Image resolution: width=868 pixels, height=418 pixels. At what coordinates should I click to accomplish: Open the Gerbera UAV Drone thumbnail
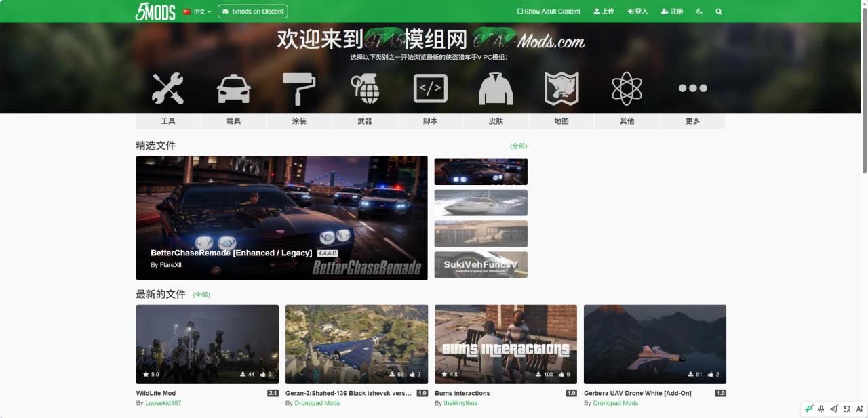click(655, 344)
